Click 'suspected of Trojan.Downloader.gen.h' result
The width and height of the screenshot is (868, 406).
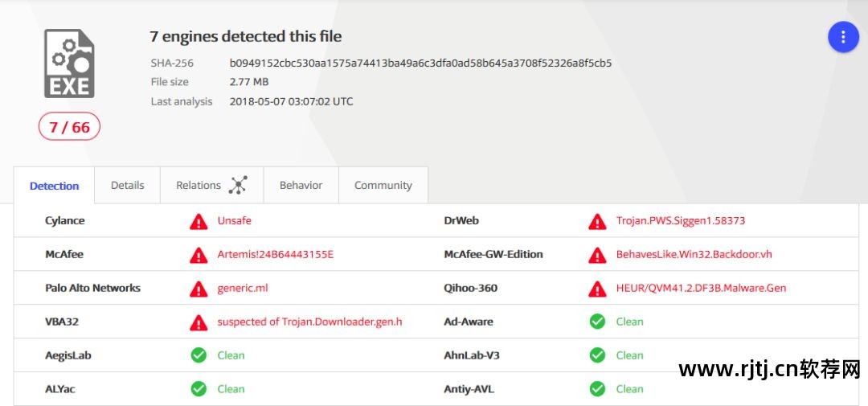[309, 322]
